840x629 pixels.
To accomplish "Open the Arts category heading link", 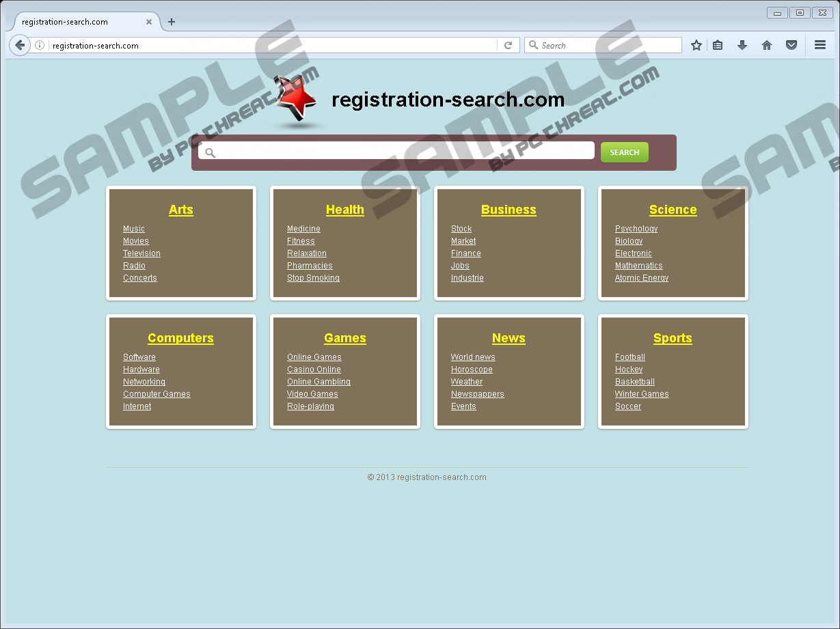I will point(181,210).
